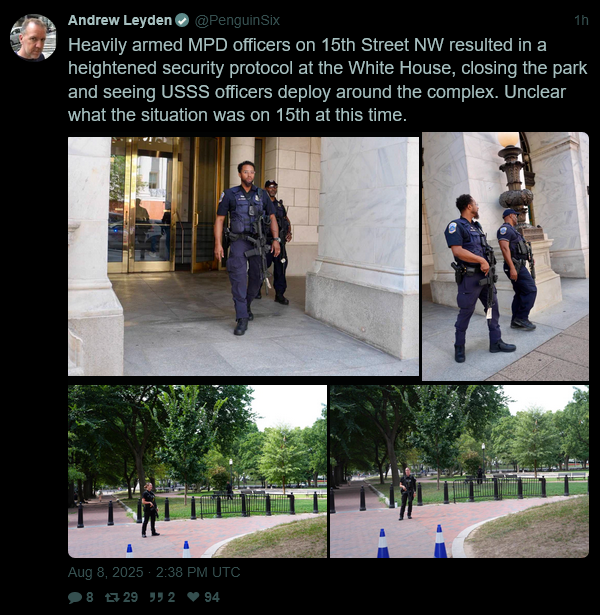This screenshot has height=615, width=600.
Task: Click the repost count 29
Action: tap(131, 597)
